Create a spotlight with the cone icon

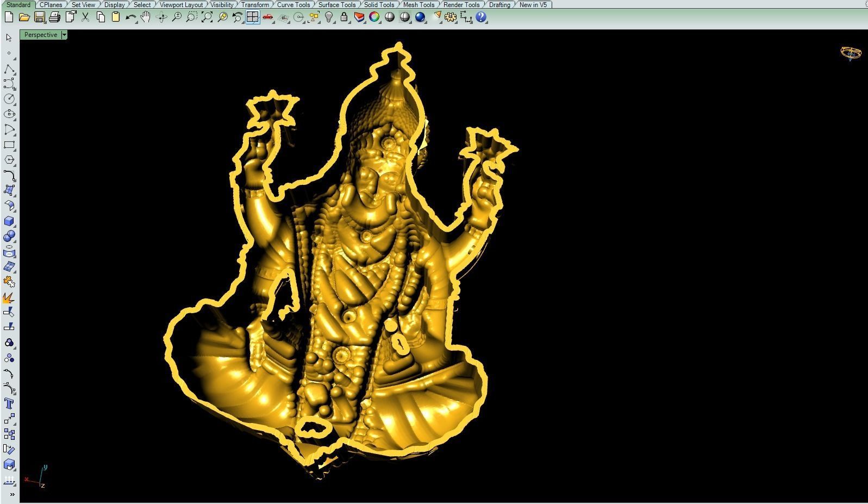coord(436,17)
